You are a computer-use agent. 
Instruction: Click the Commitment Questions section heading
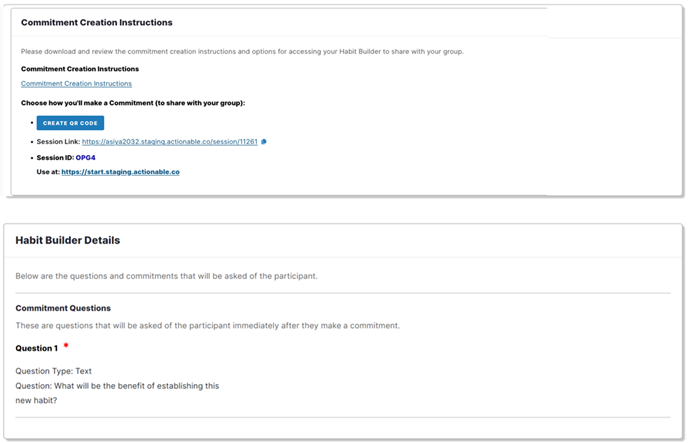[x=63, y=308]
